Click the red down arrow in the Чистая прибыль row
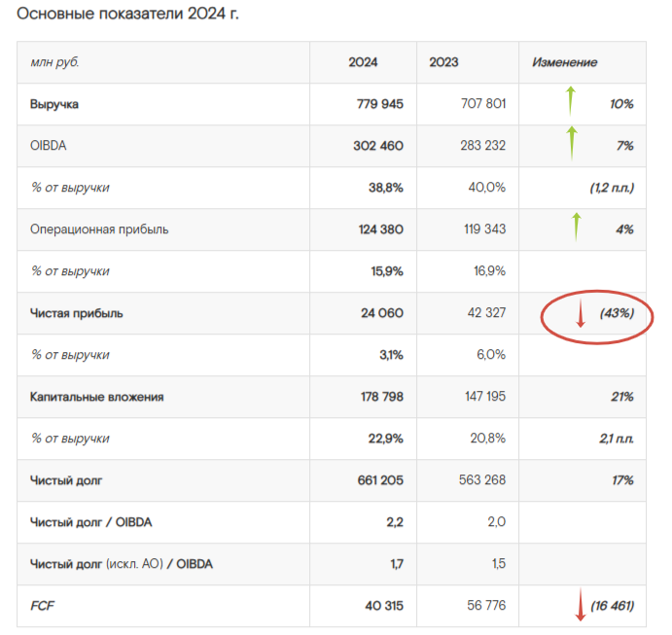Screen dimensions: 672x635 [581, 313]
